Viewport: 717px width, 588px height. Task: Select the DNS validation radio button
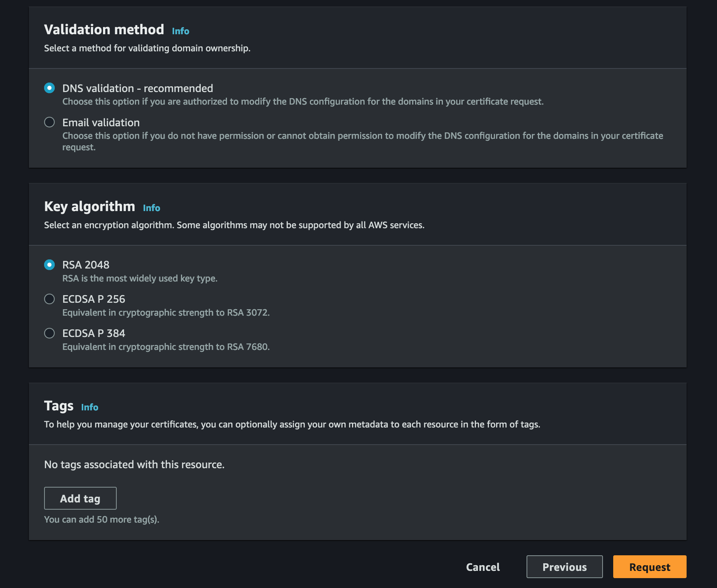point(49,88)
